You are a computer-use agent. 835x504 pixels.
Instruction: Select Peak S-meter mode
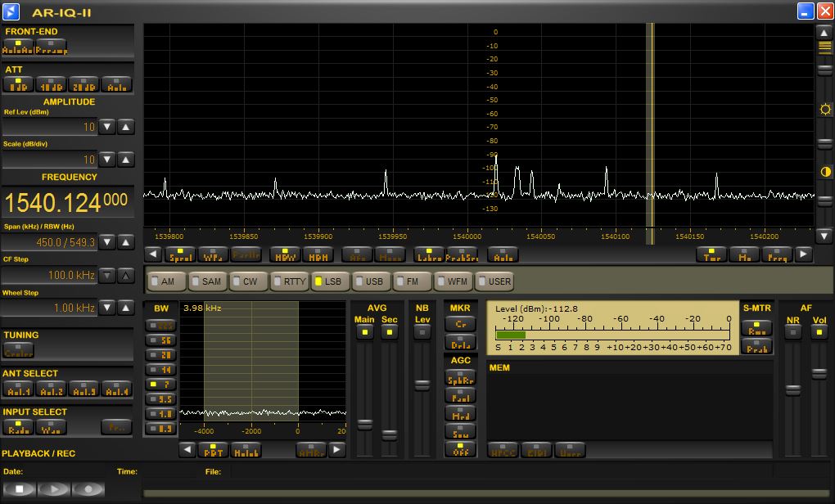pyautogui.click(x=756, y=346)
